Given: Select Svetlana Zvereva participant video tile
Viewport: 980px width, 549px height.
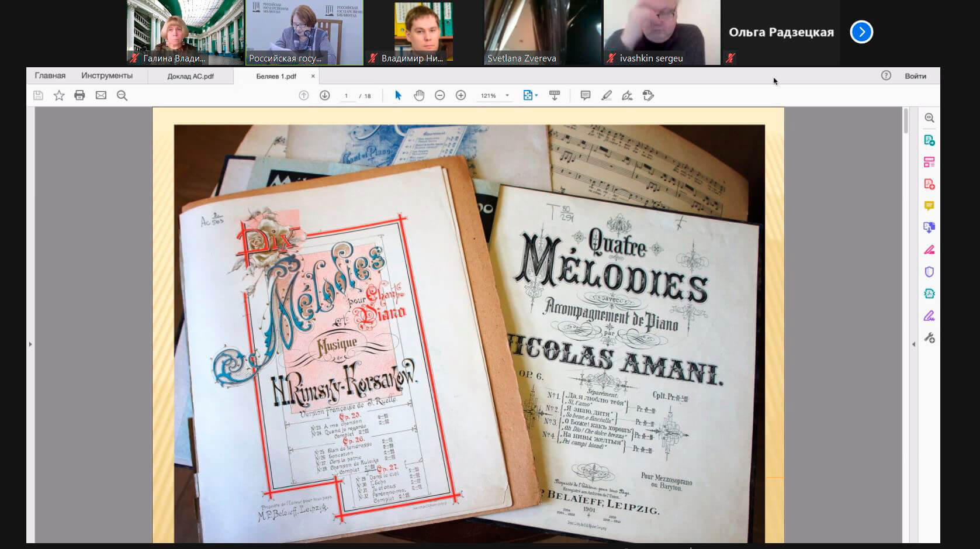Looking at the screenshot, I should (x=543, y=32).
